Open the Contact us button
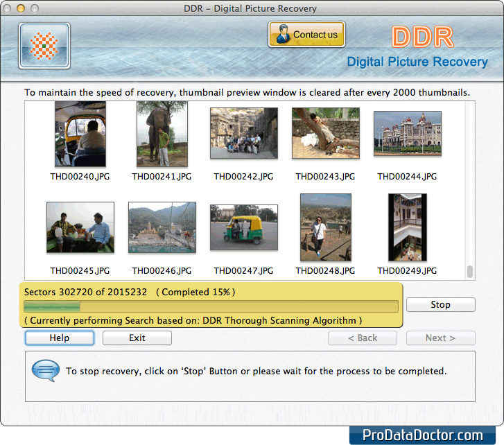Viewport: 504px width, 445px height. [306, 35]
